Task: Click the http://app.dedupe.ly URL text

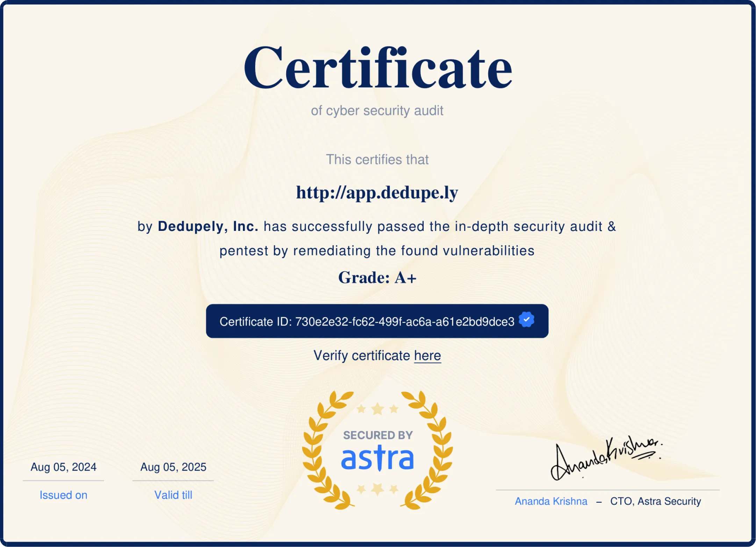Action: pyautogui.click(x=377, y=192)
